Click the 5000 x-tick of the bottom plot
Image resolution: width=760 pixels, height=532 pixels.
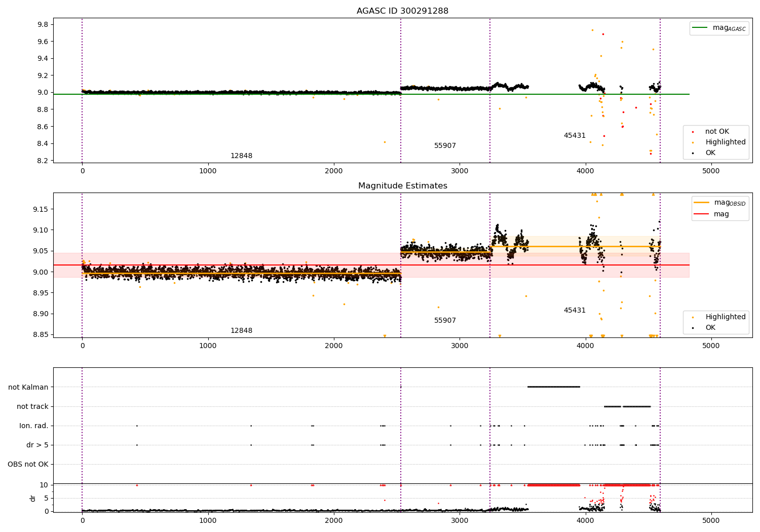711,520
